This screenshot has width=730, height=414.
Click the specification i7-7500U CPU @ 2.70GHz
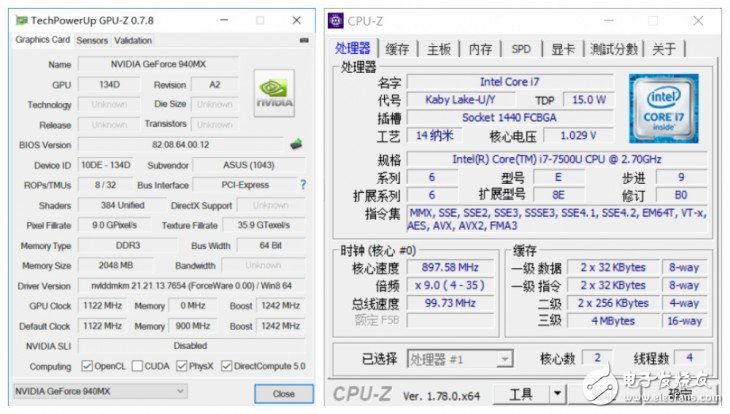tap(557, 159)
